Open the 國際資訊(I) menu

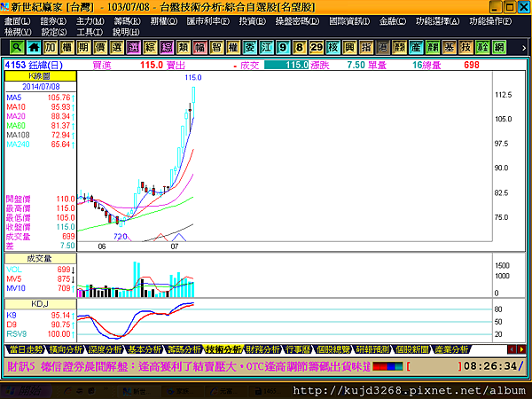[x=349, y=21]
